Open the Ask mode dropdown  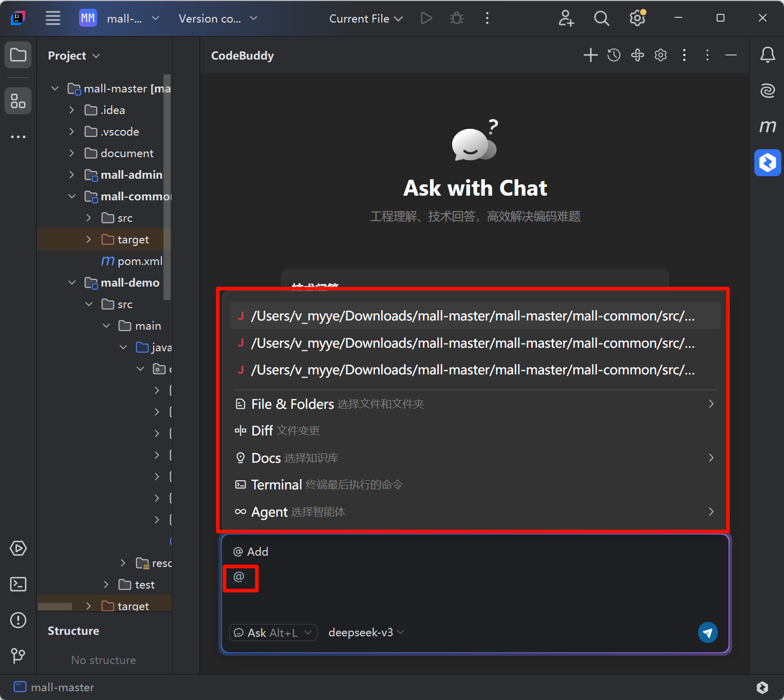click(273, 633)
